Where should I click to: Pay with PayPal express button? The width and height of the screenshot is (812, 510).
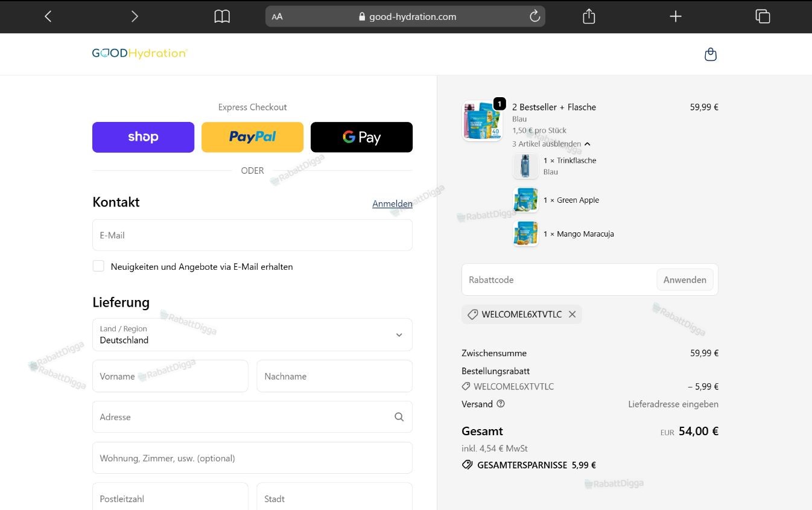(252, 137)
